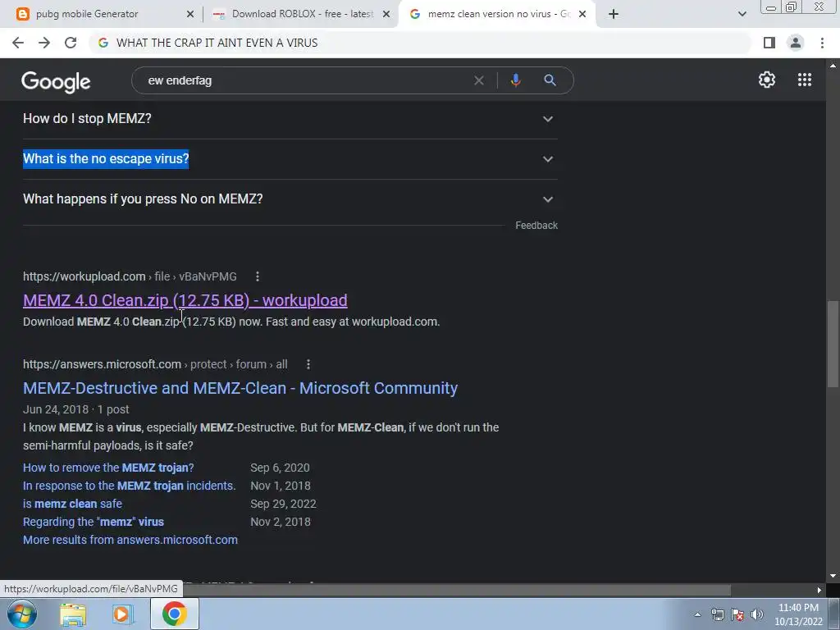
Task: Close the Download ROBLOX tab
Action: pos(386,15)
